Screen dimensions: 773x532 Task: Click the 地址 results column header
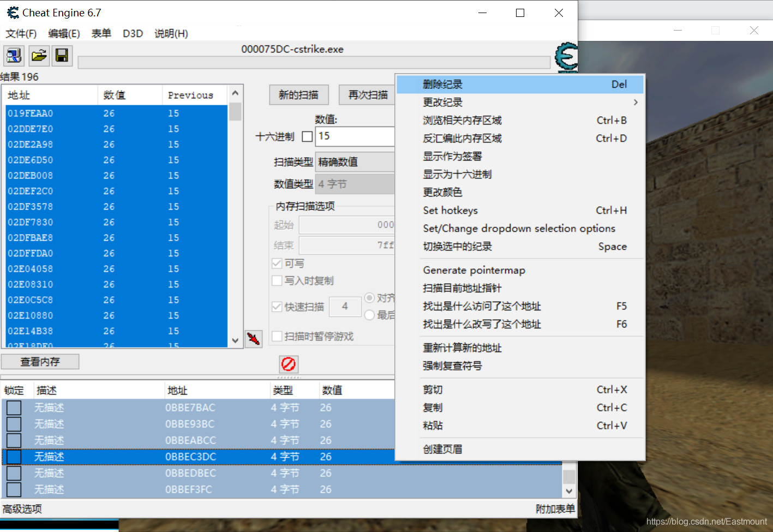click(50, 95)
